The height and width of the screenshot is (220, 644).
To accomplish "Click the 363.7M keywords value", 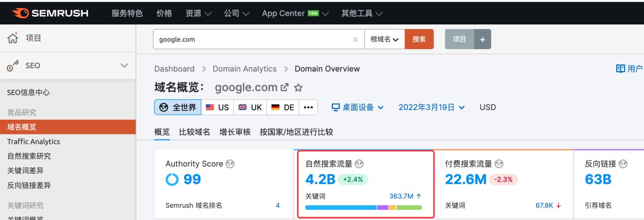I will [x=401, y=196].
